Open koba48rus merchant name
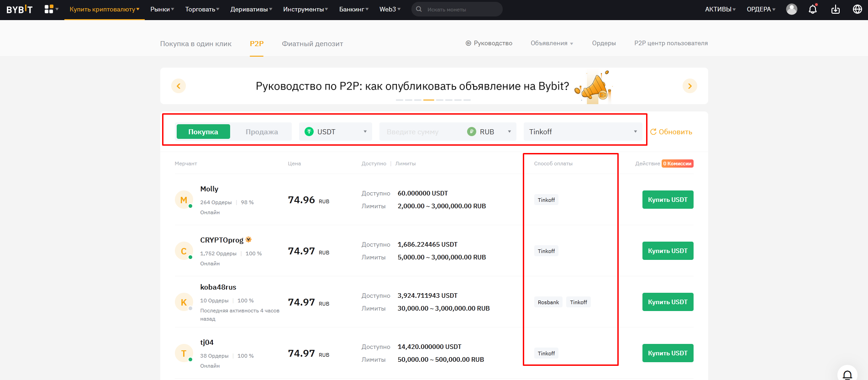The height and width of the screenshot is (380, 868). pos(218,287)
